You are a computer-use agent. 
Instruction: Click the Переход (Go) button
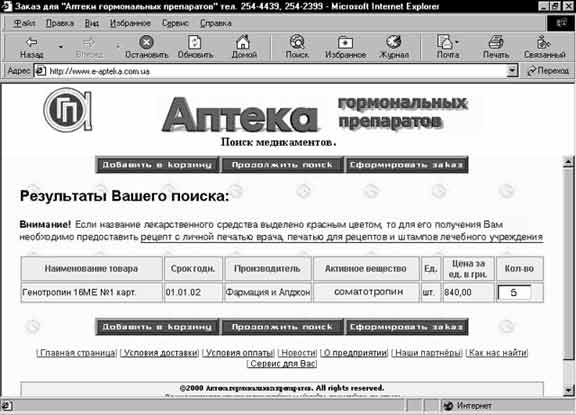548,71
